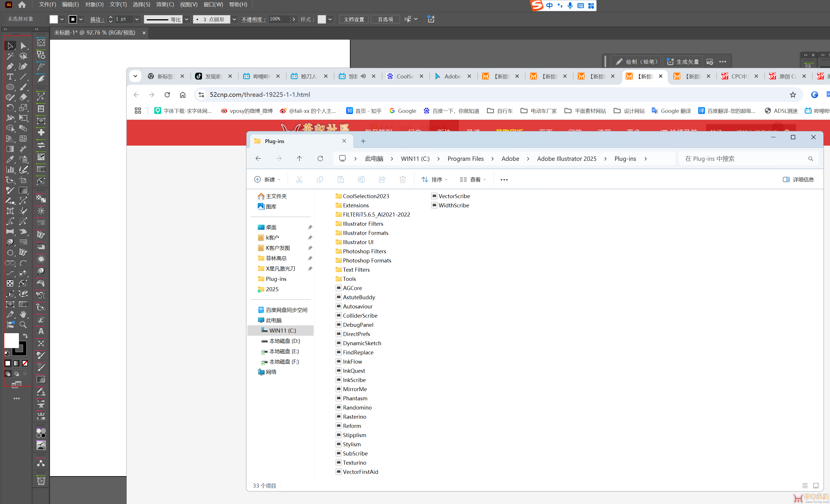830x504 pixels.
Task: Open the 查看 view dropdown
Action: click(473, 179)
